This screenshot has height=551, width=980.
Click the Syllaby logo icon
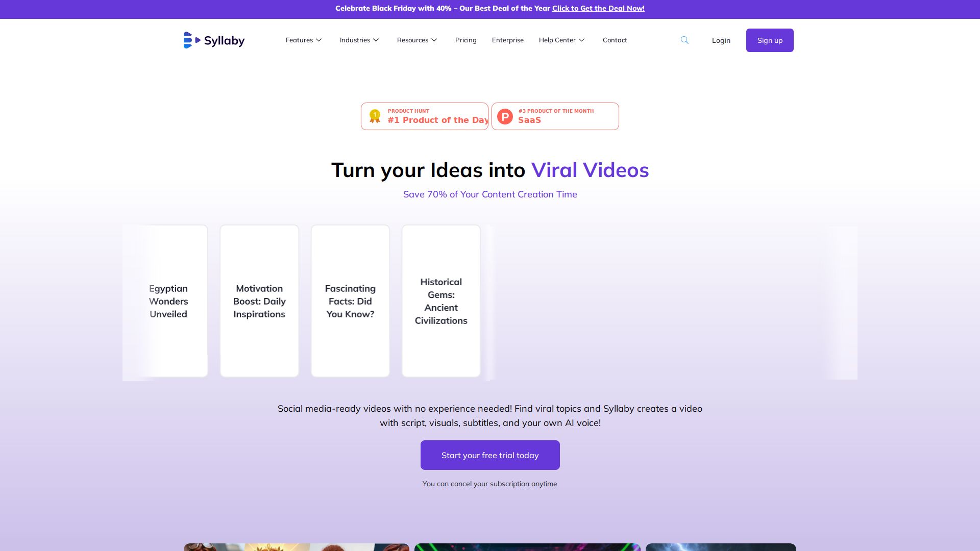click(191, 40)
